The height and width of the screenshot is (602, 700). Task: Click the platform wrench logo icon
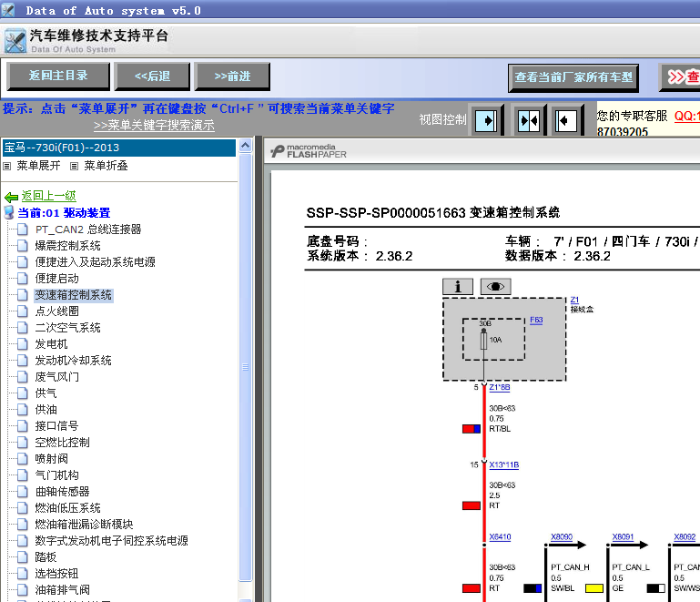pos(15,41)
